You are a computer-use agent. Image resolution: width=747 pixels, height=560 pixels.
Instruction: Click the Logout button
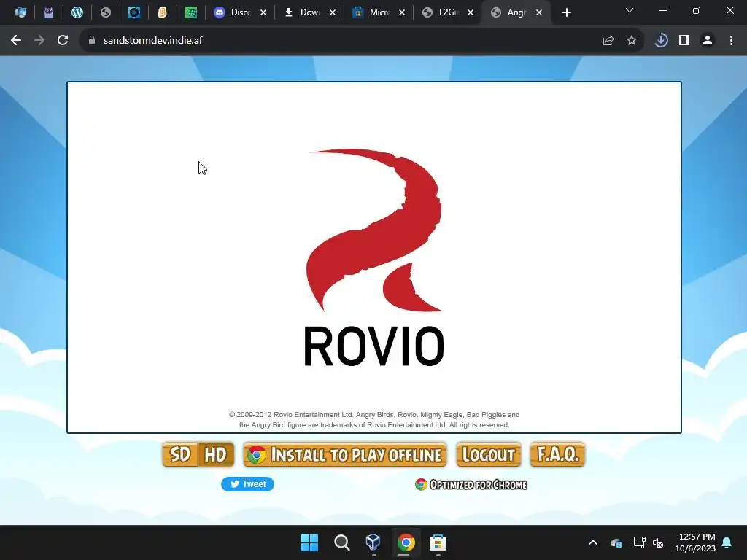click(488, 454)
